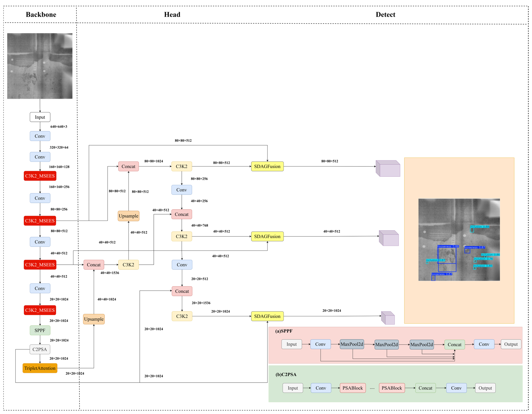Click the Detect section heading
The image size is (532, 414).
click(x=385, y=15)
